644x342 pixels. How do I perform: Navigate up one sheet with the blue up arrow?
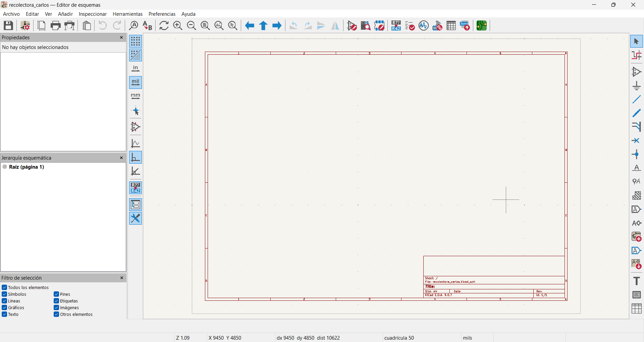tap(263, 25)
